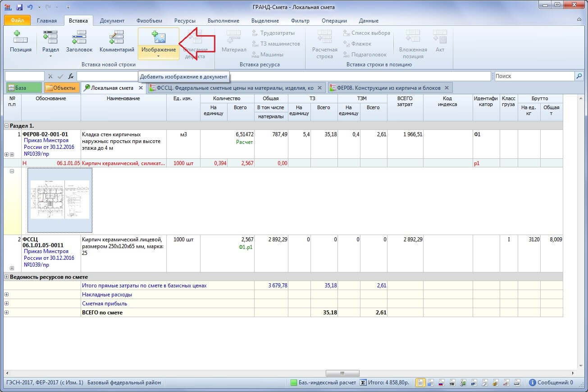
Task: Click the formula bar confirm checkmark
Action: 60,77
